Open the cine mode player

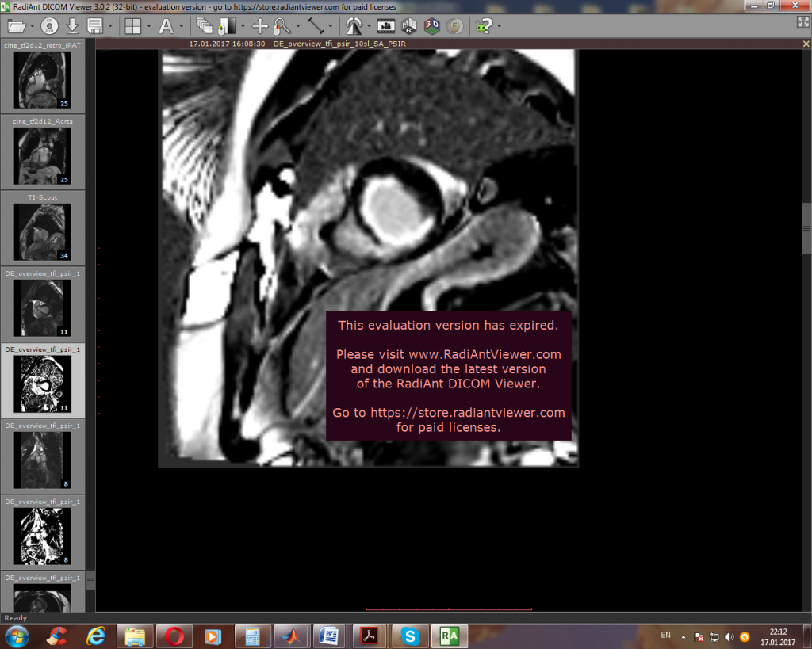[386, 26]
